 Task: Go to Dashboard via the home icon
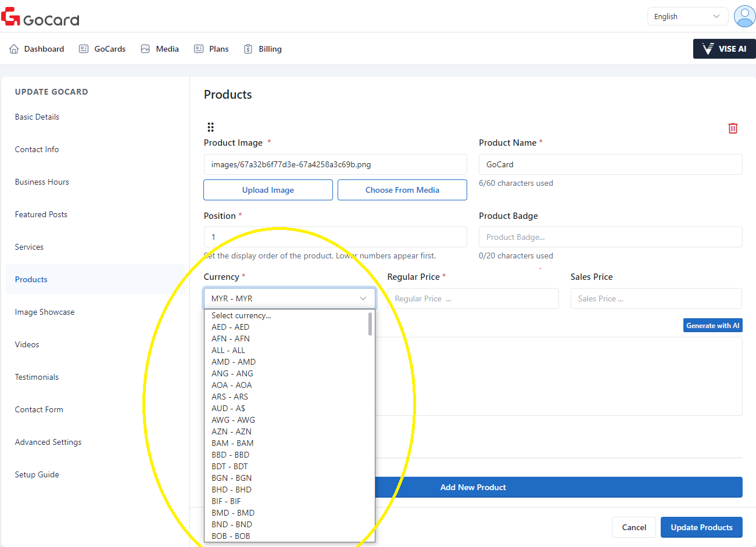(14, 49)
